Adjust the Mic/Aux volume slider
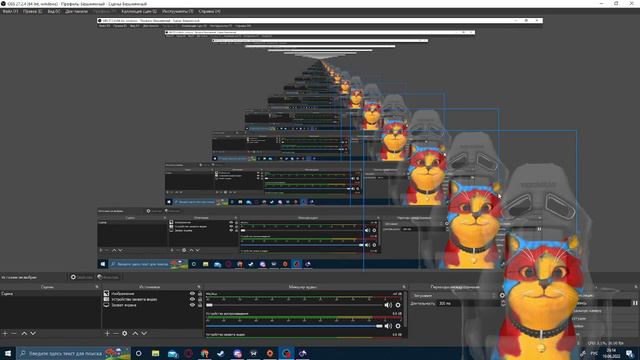This screenshot has width=640, height=360. (294, 305)
